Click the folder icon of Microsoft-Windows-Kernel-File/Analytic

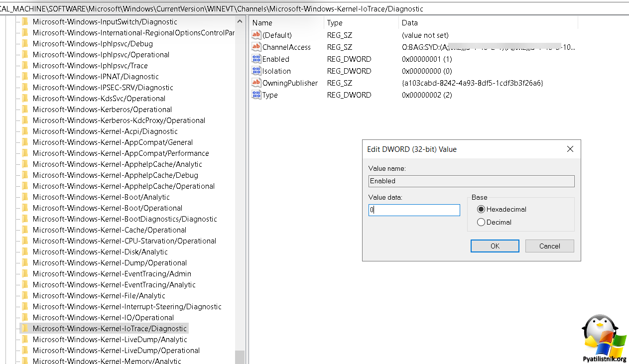pos(25,296)
